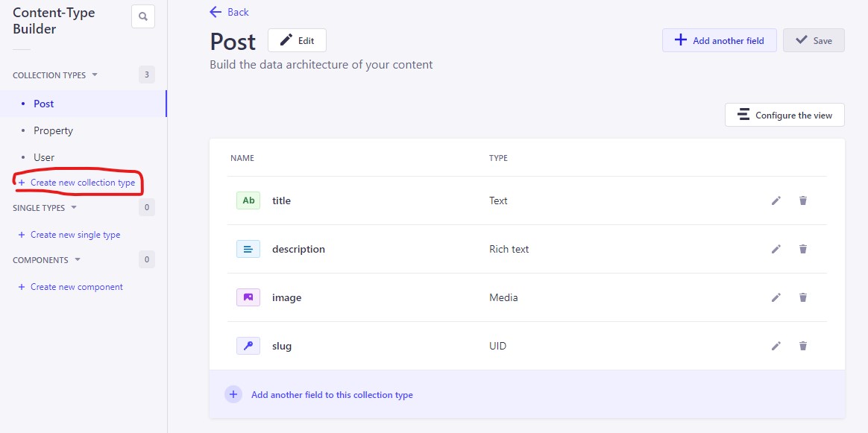Click trash icon for description field
This screenshot has height=433, width=868.
point(803,249)
